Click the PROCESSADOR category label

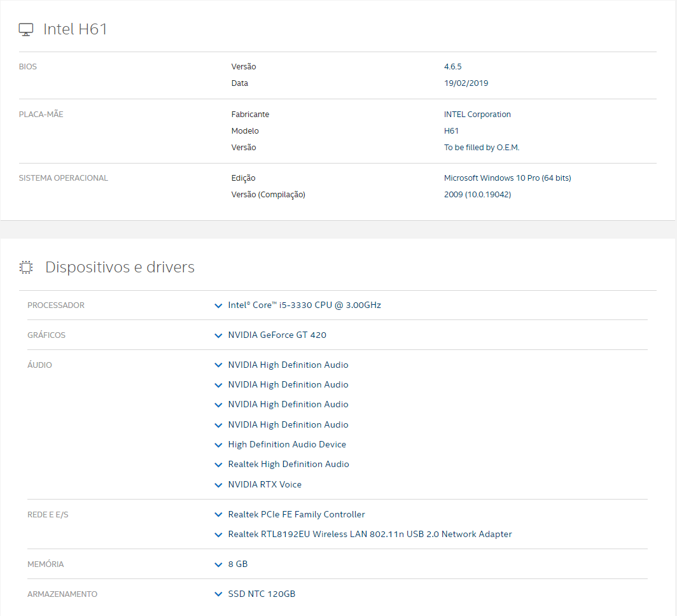(56, 305)
